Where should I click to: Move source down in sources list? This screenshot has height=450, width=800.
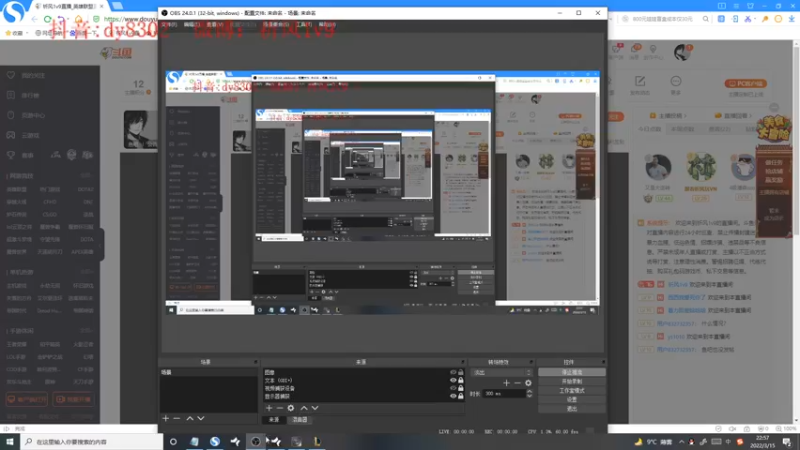pyautogui.click(x=315, y=408)
